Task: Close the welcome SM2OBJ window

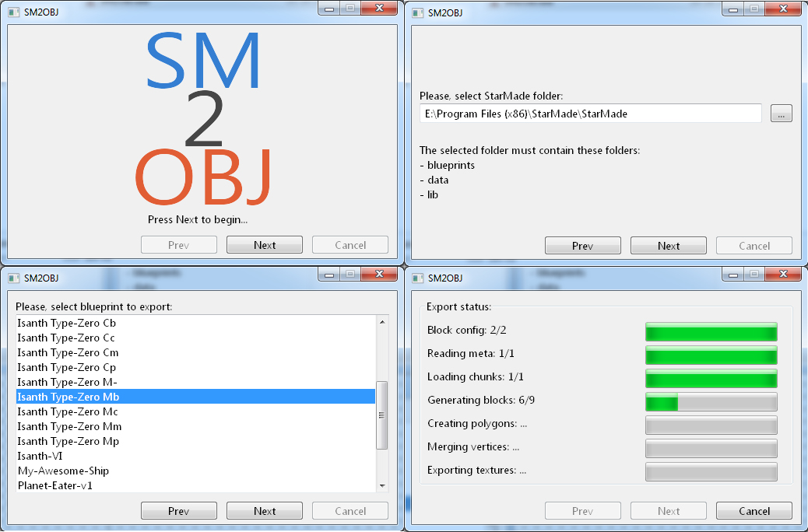Action: [x=379, y=9]
